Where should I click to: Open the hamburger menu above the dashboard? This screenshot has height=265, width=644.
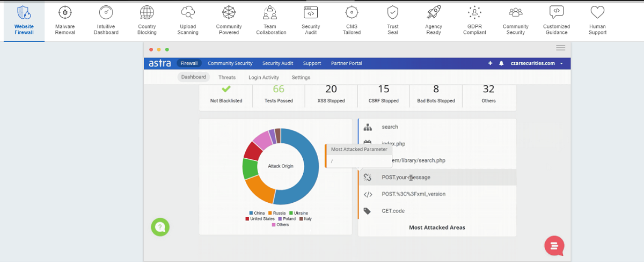pyautogui.click(x=560, y=48)
